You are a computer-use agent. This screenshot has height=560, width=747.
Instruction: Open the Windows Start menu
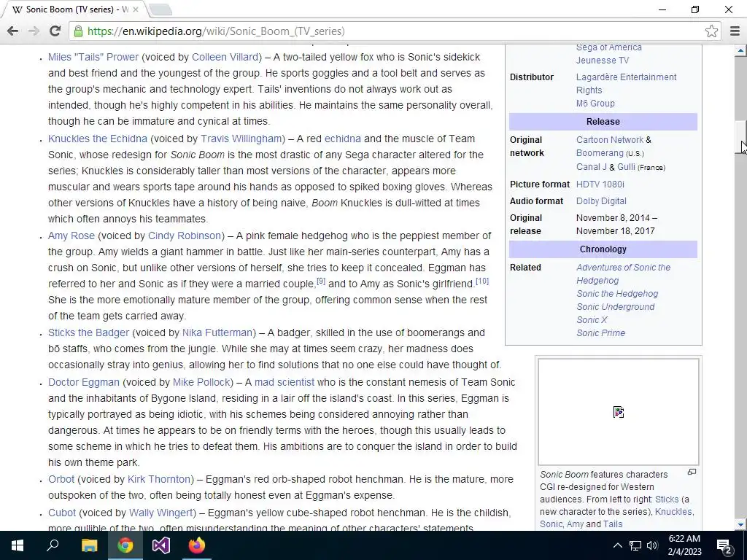18,545
